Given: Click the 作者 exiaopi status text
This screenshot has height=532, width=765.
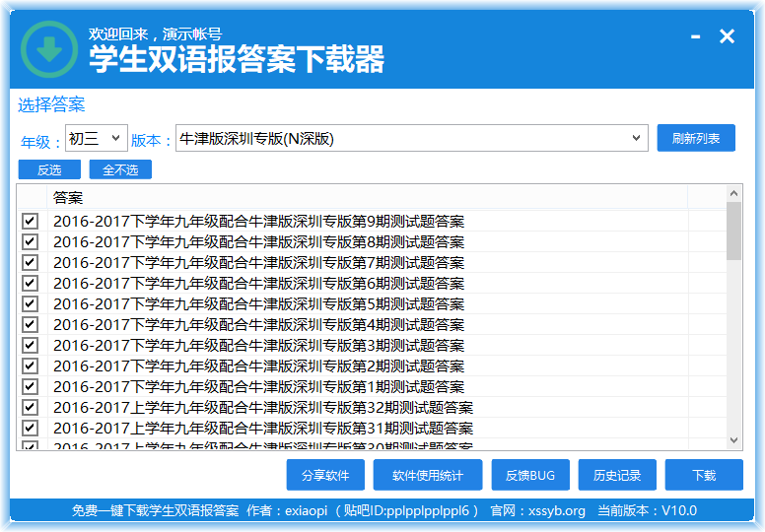Looking at the screenshot, I should click(x=287, y=510).
